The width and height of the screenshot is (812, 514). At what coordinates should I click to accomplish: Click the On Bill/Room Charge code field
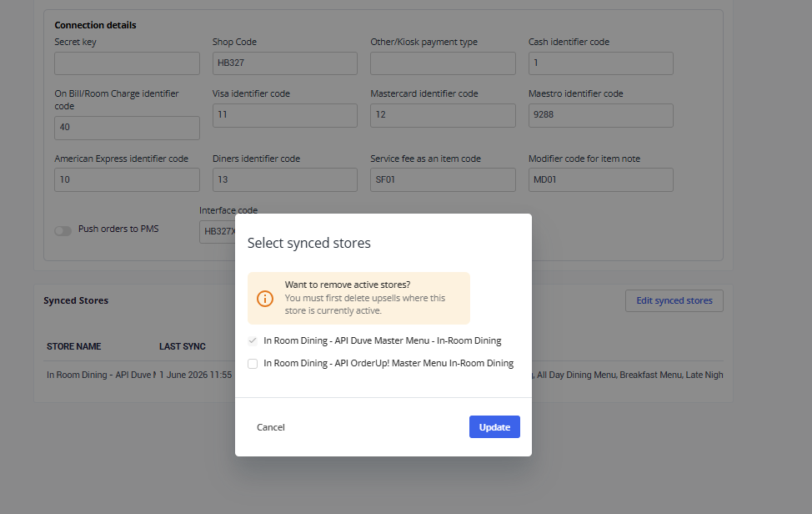(x=127, y=128)
